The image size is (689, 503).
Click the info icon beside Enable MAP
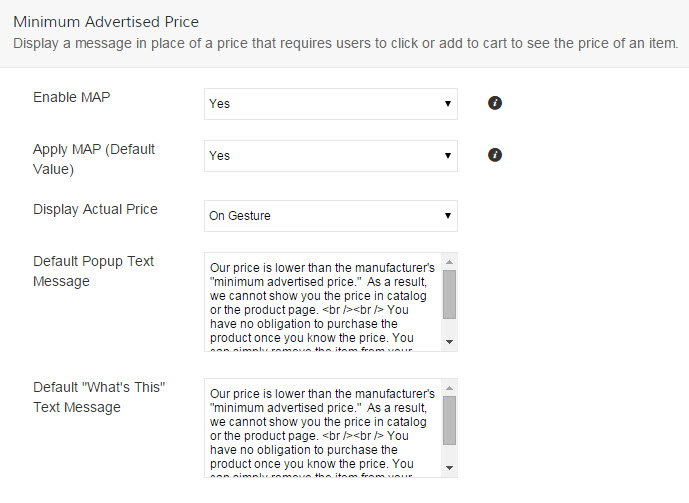pyautogui.click(x=494, y=103)
